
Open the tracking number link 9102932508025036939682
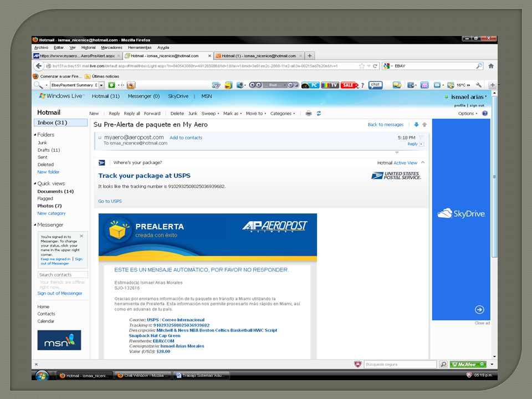[181, 325]
